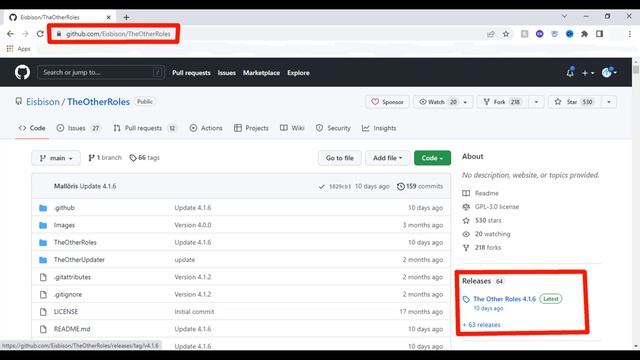Image resolution: width=640 pixels, height=360 pixels.
Task: Open GPL-3.0 license link
Action: [x=491, y=207]
